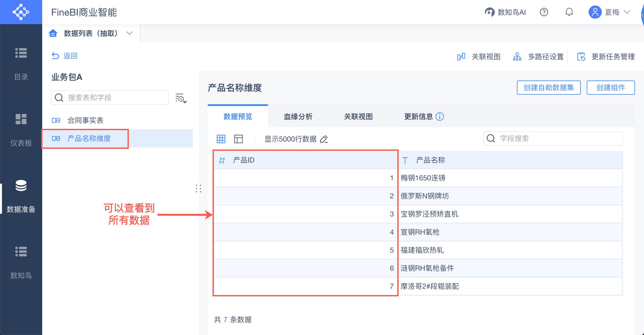The height and width of the screenshot is (335, 644).
Task: Click the edit pencil next to 显示5000行数据
Action: coord(324,139)
